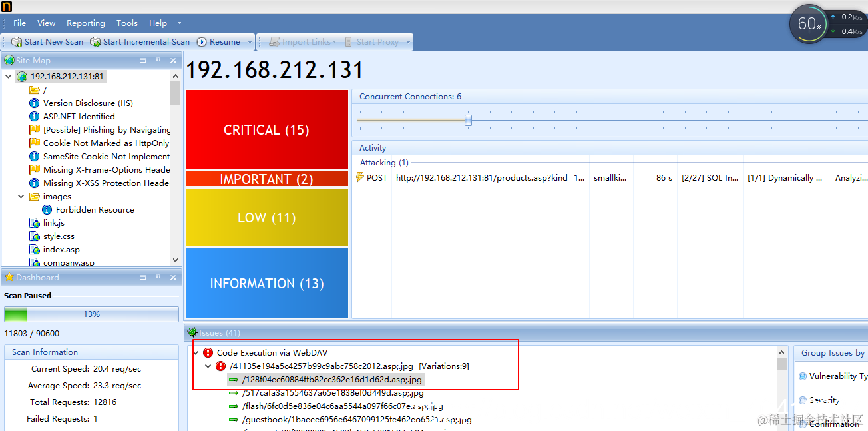Click the Concurrent Connections slider handle
The image size is (868, 431).
coord(468,120)
